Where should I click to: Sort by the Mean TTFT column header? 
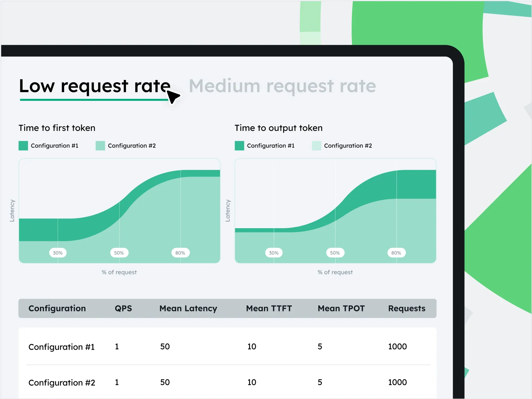tap(269, 308)
